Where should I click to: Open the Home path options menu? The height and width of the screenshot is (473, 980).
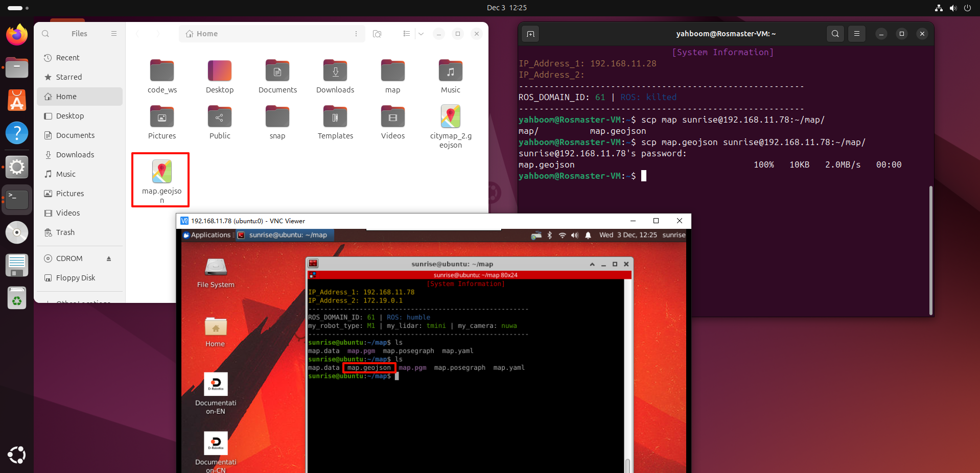pyautogui.click(x=356, y=34)
